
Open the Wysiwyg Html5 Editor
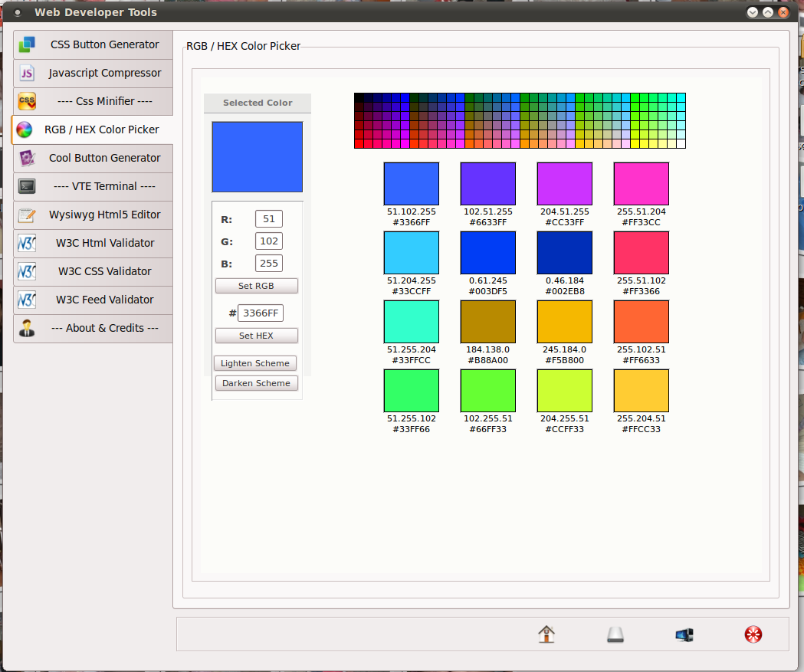(x=94, y=215)
